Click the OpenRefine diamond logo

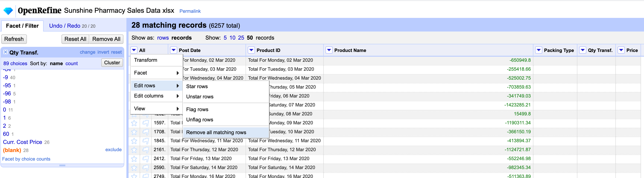pyautogui.click(x=8, y=11)
